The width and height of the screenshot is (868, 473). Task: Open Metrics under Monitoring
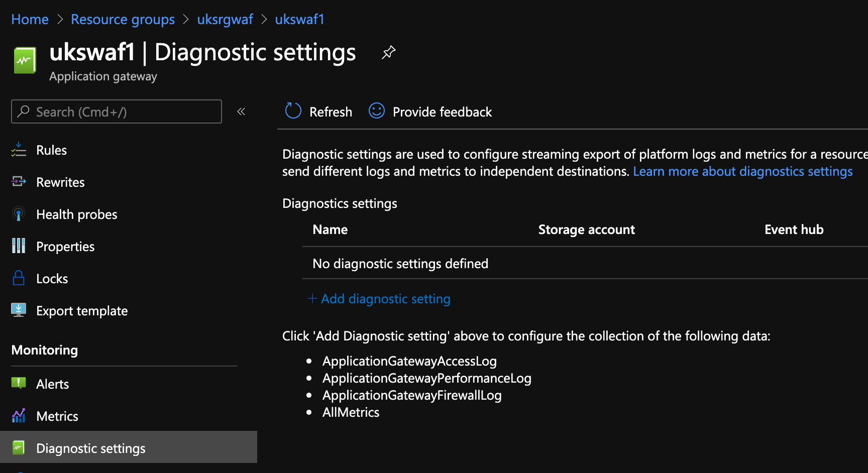57,416
